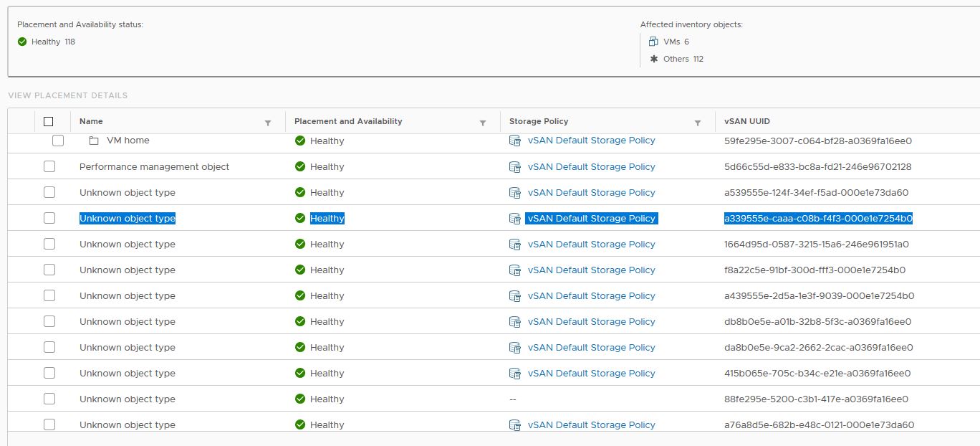Click healthy icon in row with UUID 88fe295e
Viewport: 980px width, 446px height.
pyautogui.click(x=300, y=399)
